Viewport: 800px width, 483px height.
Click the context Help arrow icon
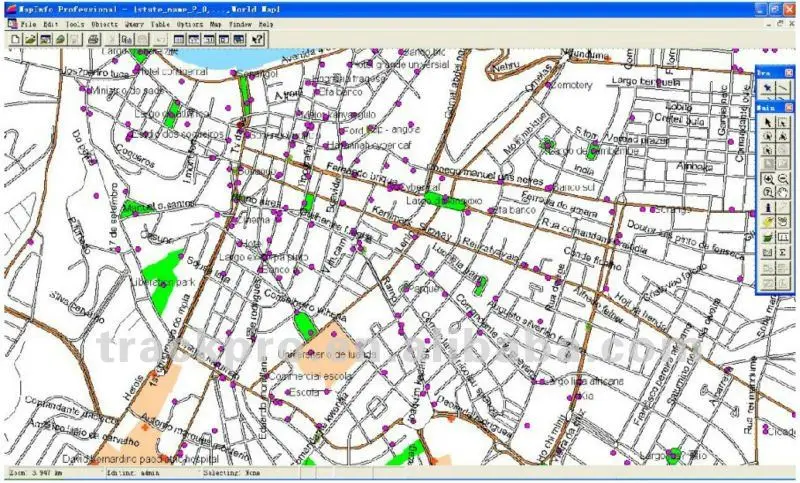(257, 39)
